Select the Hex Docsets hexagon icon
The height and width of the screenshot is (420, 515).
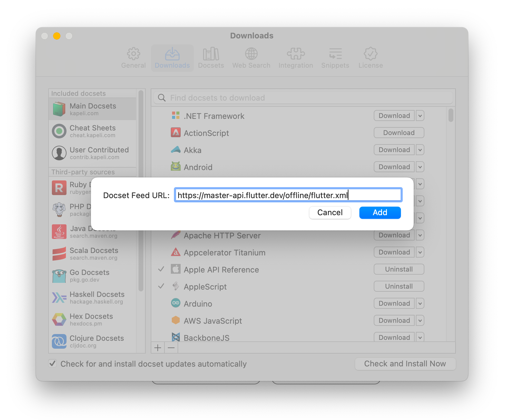(x=59, y=319)
